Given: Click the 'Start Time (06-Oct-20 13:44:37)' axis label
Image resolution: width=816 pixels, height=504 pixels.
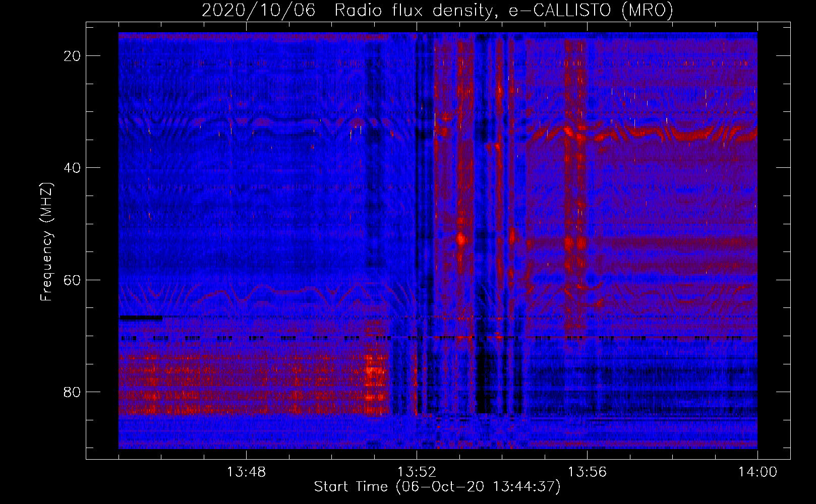Looking at the screenshot, I should click(x=437, y=487).
